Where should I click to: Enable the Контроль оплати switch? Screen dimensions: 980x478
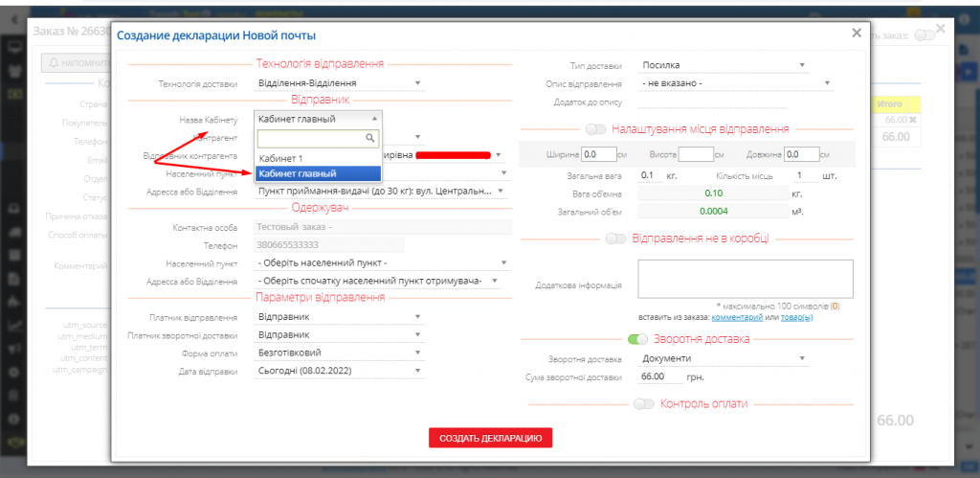tap(644, 404)
